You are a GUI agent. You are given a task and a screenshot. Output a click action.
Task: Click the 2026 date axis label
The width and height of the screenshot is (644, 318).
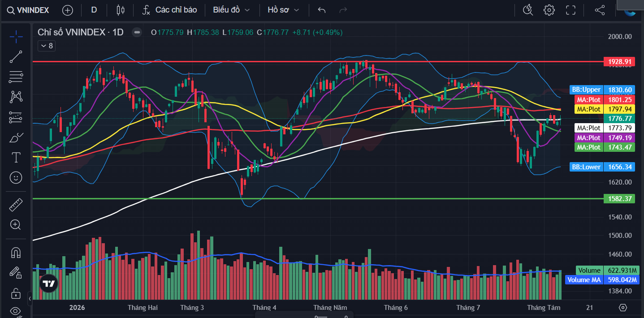77,308
